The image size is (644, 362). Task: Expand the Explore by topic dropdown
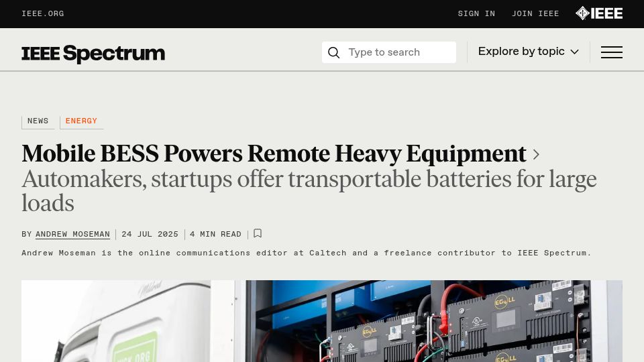click(528, 52)
